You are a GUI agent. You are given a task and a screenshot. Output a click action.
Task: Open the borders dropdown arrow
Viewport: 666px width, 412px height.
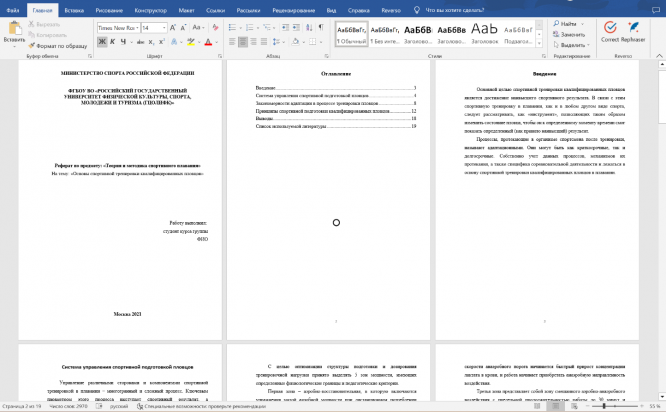click(x=321, y=42)
